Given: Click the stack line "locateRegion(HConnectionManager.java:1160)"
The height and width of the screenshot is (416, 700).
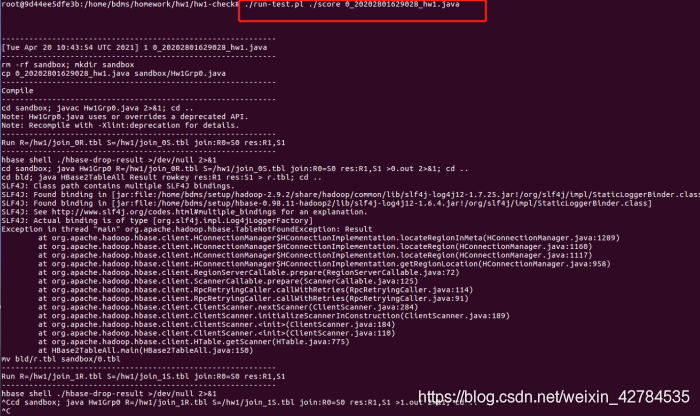Looking at the screenshot, I should pos(315,246).
